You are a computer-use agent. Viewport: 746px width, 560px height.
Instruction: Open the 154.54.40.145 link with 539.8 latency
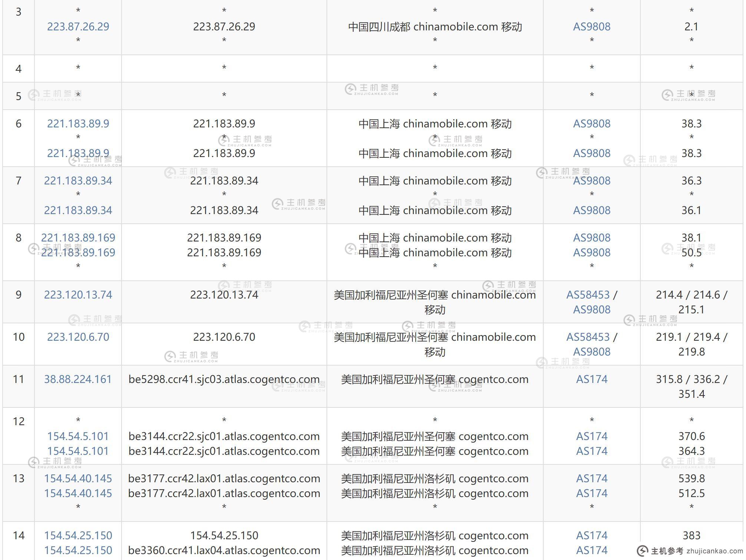point(78,479)
